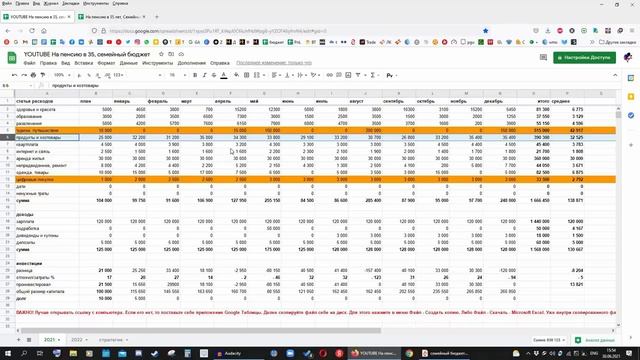Open the fill color bucket
640x360 pixels.
point(236,75)
